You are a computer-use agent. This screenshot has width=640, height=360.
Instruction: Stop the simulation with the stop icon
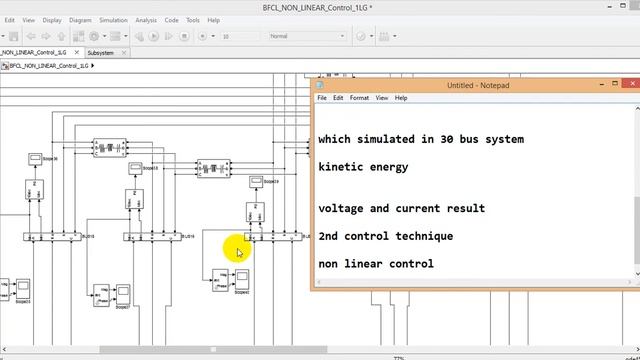coord(184,36)
